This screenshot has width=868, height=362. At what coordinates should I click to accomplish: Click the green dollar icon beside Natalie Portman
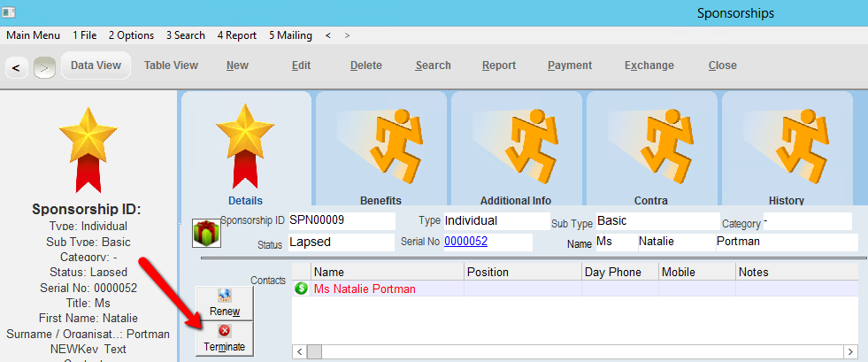(302, 289)
